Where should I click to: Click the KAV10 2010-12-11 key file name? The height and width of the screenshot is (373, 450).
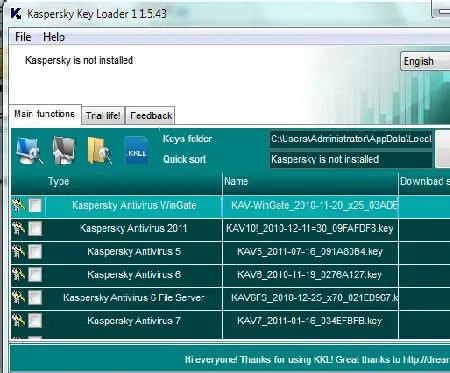coord(310,228)
